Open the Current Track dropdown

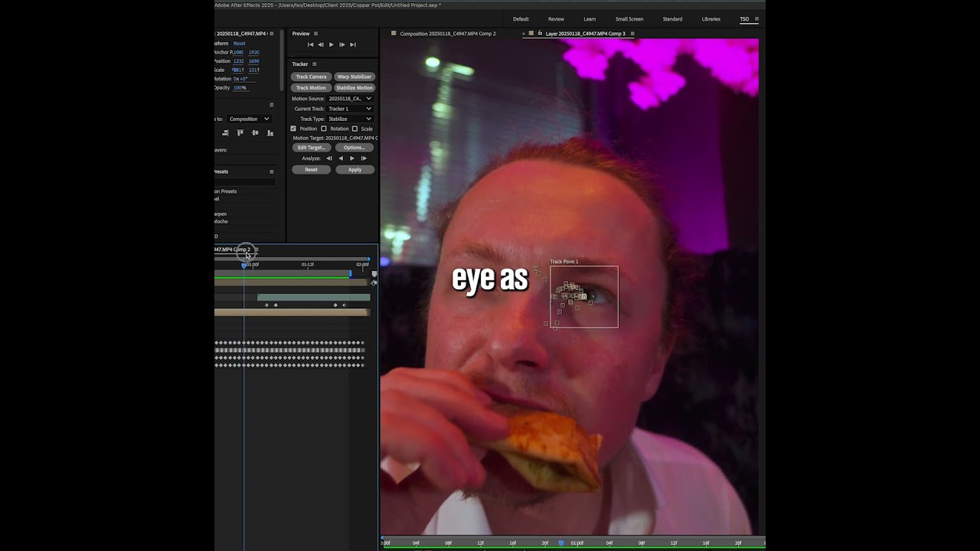(x=350, y=109)
